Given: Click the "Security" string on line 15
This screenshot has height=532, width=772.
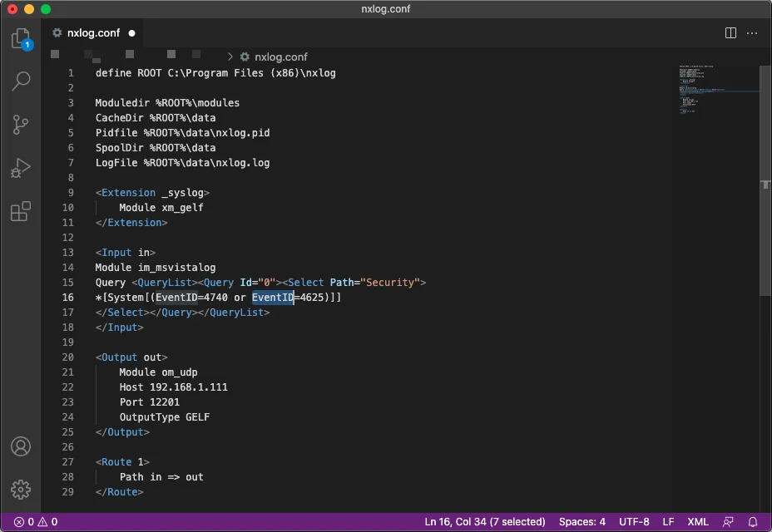Looking at the screenshot, I should pos(390,283).
